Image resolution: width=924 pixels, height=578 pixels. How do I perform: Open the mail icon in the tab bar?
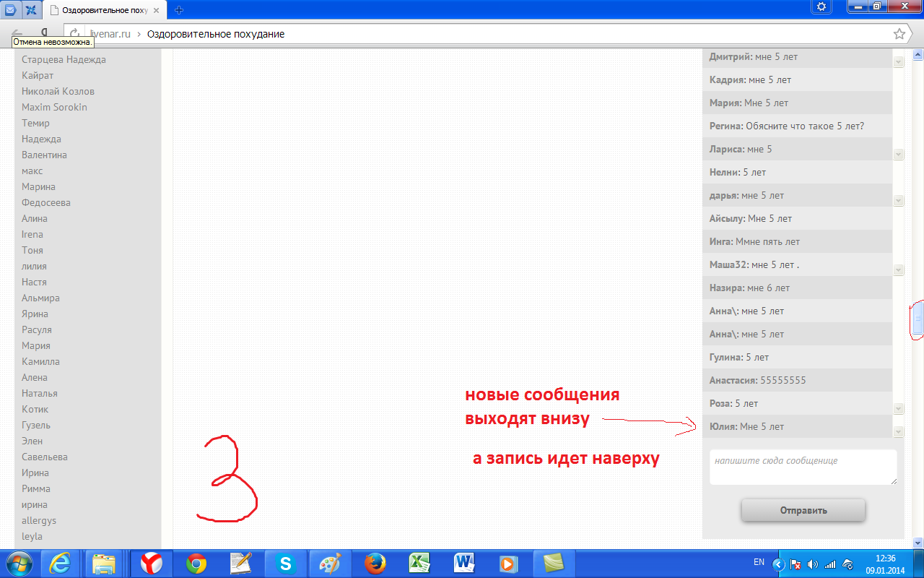(10, 9)
